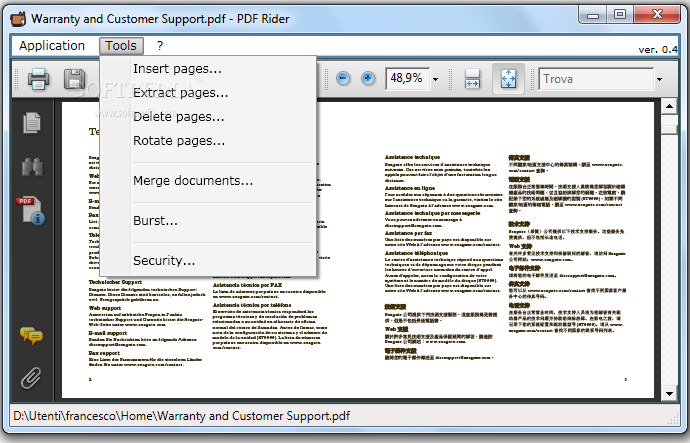Select Rotate pages... menu entry
Image resolution: width=690 pixels, height=443 pixels.
coord(208,141)
